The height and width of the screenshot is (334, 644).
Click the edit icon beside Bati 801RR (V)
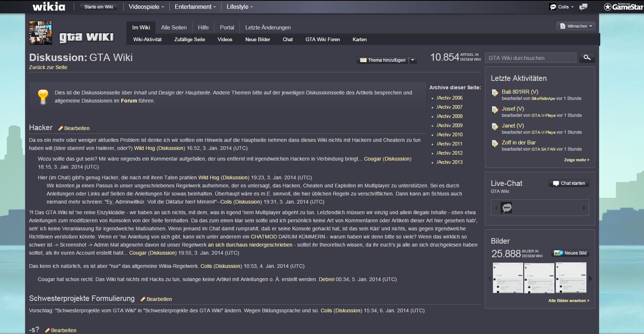(495, 93)
